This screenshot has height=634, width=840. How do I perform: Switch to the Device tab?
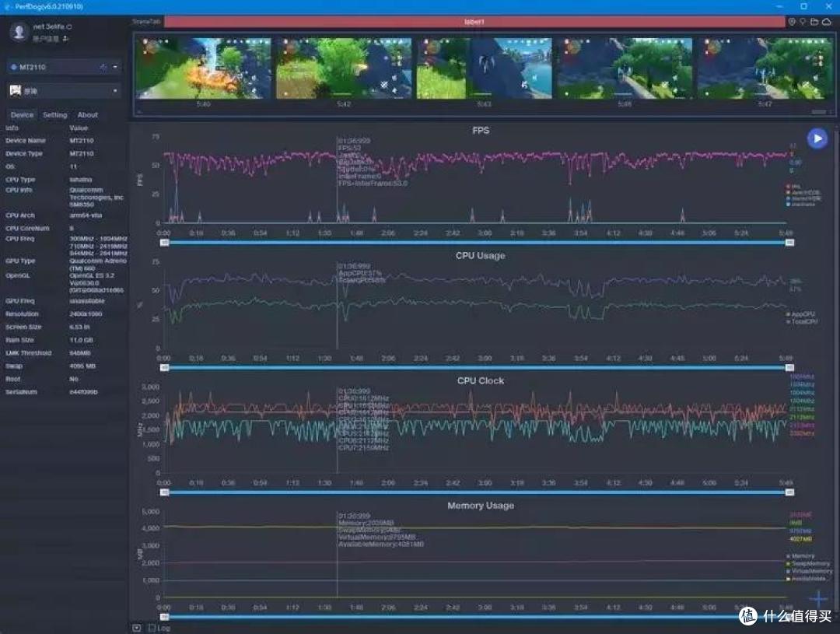pyautogui.click(x=22, y=114)
